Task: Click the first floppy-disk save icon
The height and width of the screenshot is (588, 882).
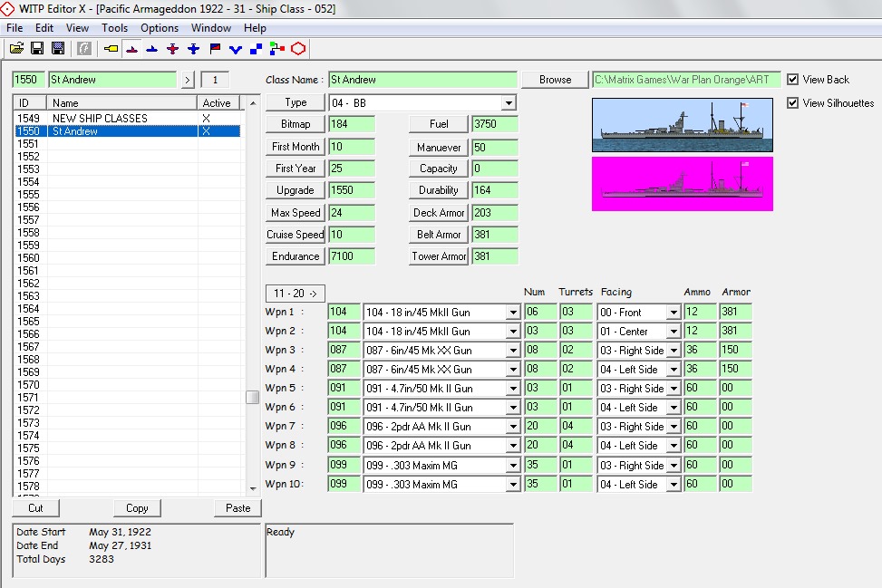Action: (x=37, y=48)
